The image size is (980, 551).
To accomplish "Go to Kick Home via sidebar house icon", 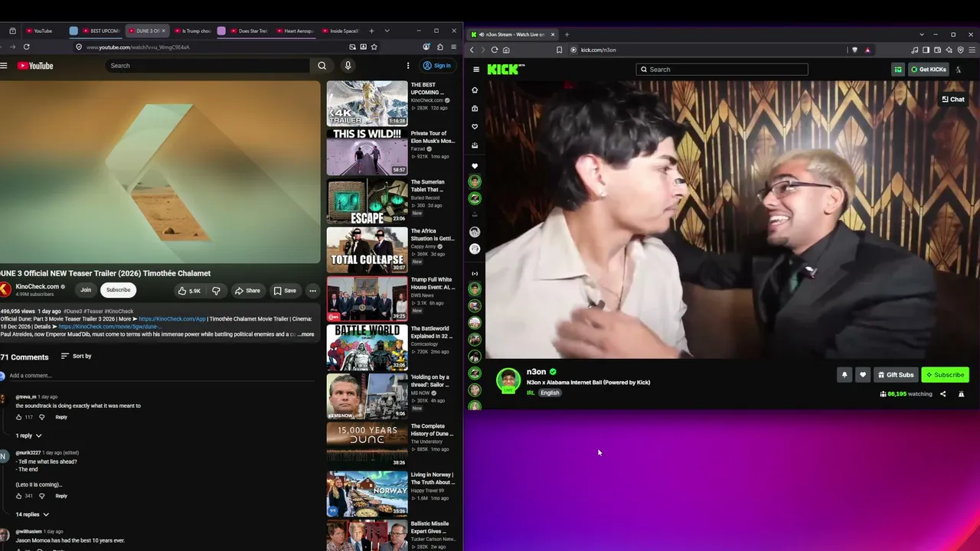I will [475, 90].
